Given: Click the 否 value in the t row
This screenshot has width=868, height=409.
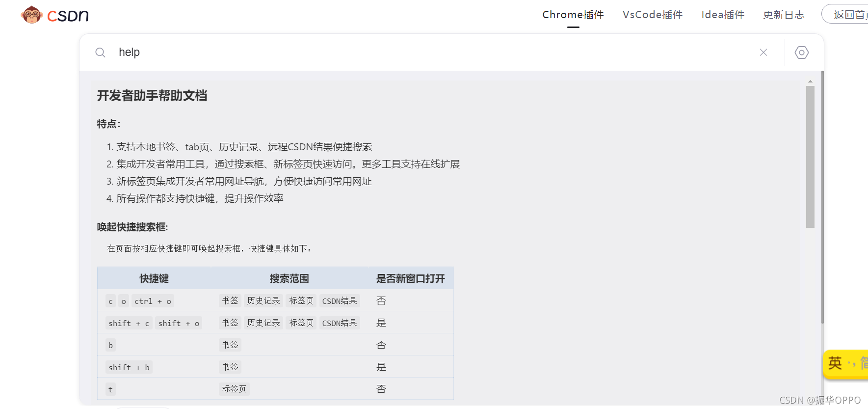Looking at the screenshot, I should coord(381,389).
